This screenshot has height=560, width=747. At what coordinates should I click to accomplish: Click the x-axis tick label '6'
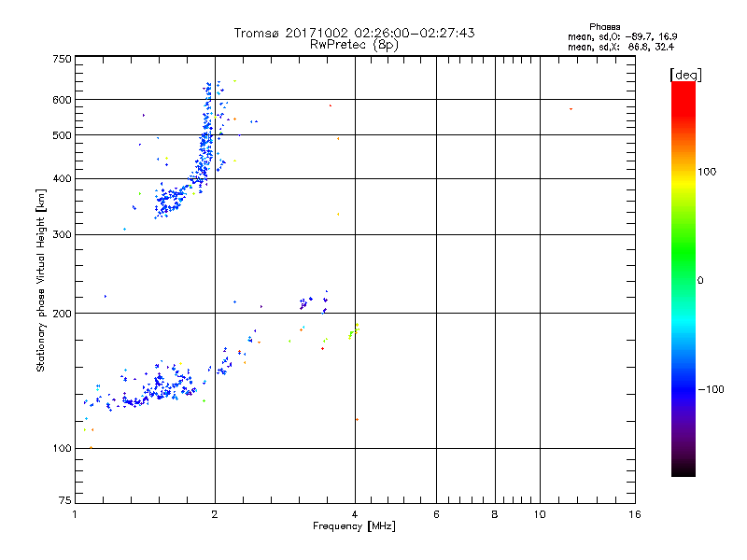pos(436,514)
